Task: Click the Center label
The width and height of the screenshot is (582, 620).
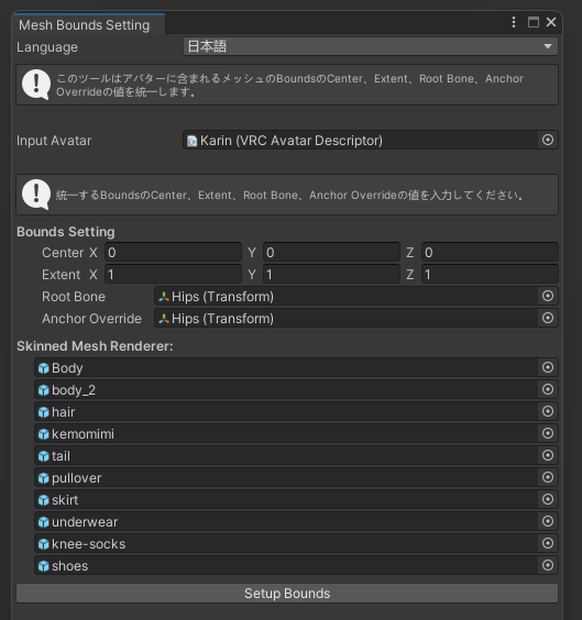Action: [63, 252]
